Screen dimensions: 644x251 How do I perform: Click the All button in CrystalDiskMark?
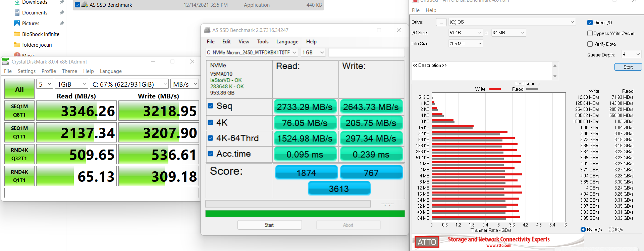(x=19, y=89)
